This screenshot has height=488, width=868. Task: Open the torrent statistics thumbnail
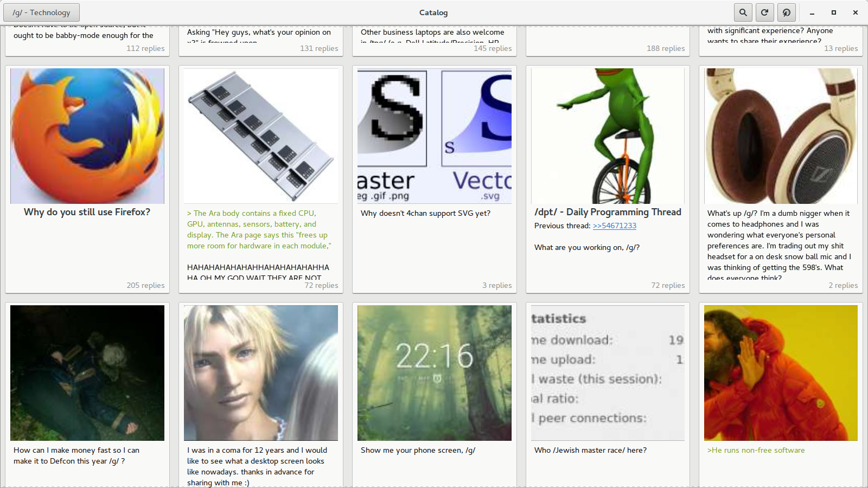(608, 373)
